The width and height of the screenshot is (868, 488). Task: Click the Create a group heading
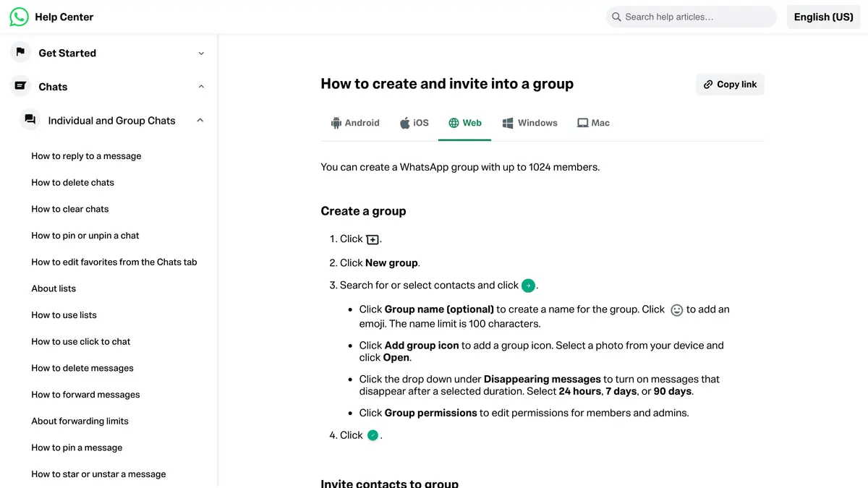tap(363, 211)
